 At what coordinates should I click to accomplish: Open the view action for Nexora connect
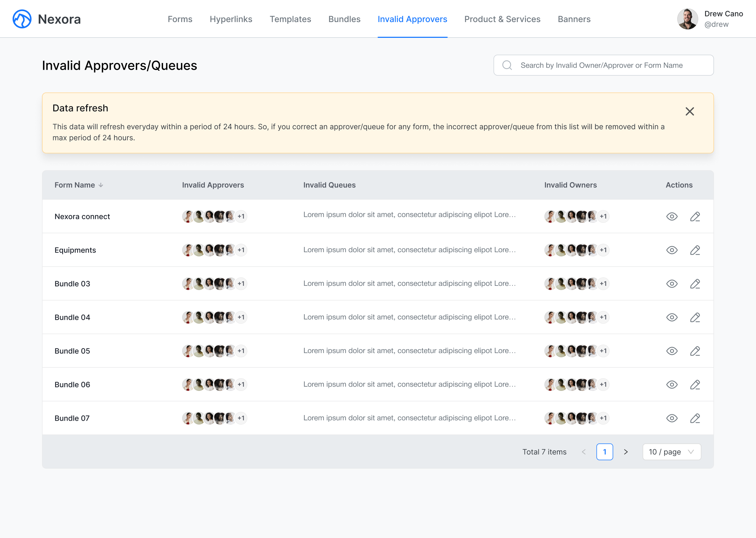(x=672, y=216)
